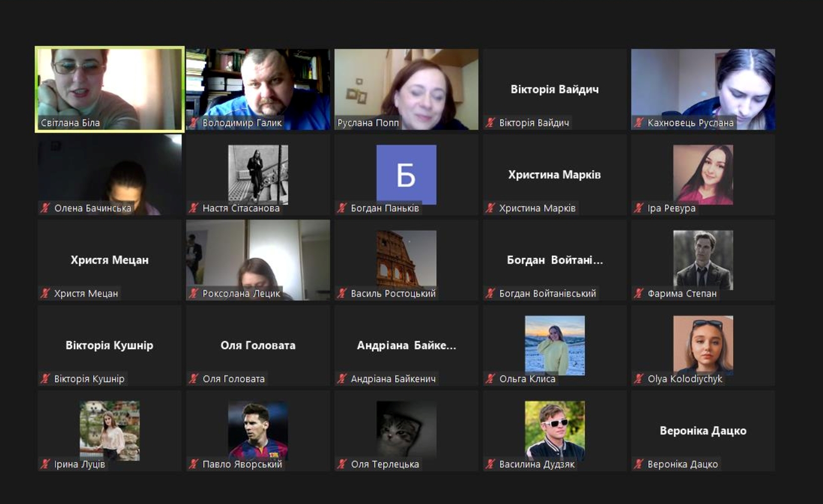Click the Христина Марків name tile
823x504 pixels.
click(554, 175)
